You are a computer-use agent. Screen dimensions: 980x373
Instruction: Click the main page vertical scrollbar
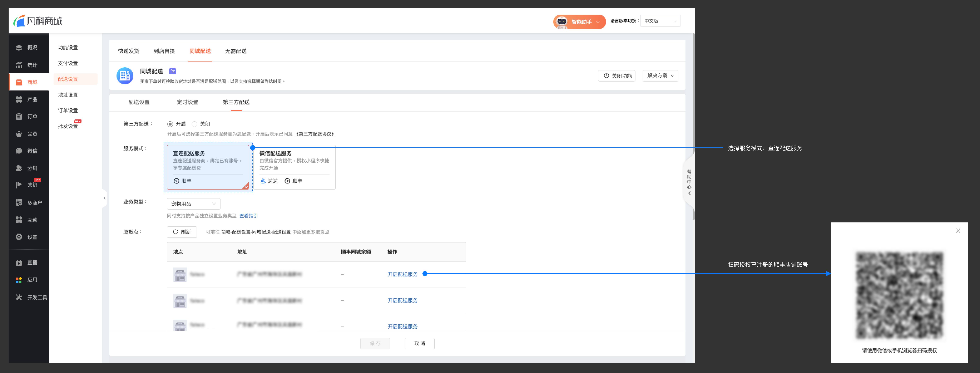(693, 127)
